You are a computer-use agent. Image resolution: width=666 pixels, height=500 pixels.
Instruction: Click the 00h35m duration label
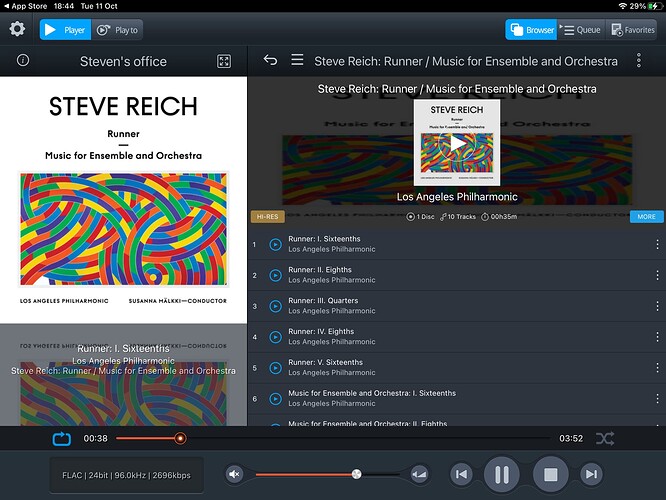point(499,217)
